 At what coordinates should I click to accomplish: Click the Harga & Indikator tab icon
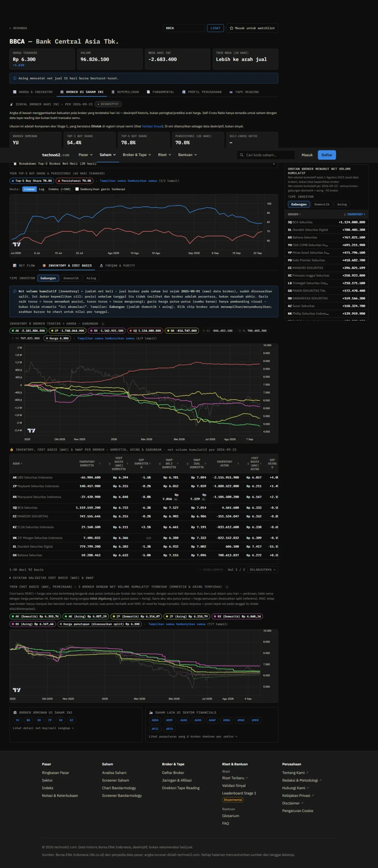coord(15,92)
